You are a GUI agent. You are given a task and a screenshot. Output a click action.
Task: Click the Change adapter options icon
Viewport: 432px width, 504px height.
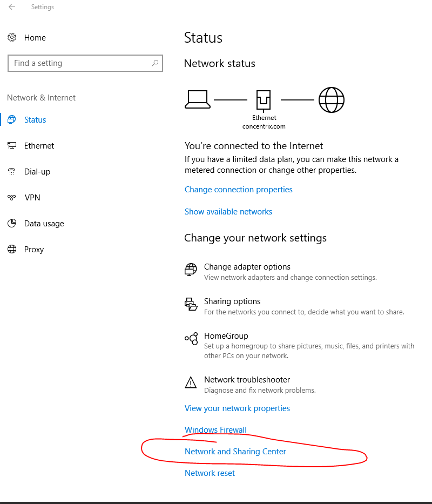[191, 270]
